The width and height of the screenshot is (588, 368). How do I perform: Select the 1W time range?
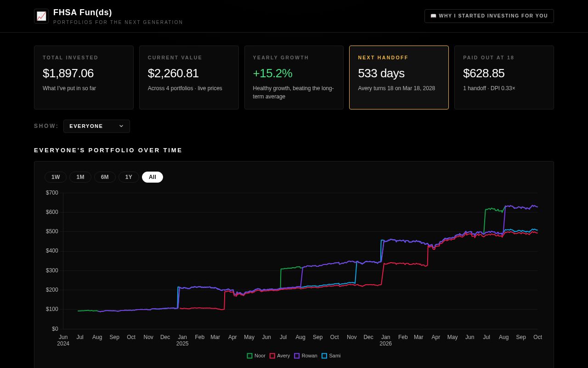pyautogui.click(x=56, y=177)
